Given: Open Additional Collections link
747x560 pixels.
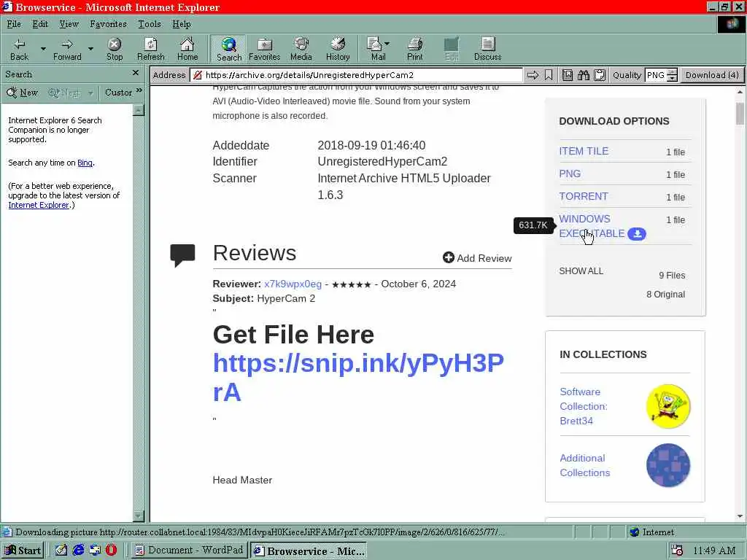Looking at the screenshot, I should (585, 465).
